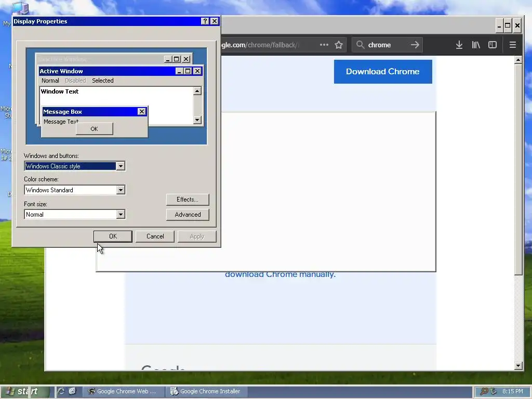Click the browser scrollbar down arrow

(518, 366)
